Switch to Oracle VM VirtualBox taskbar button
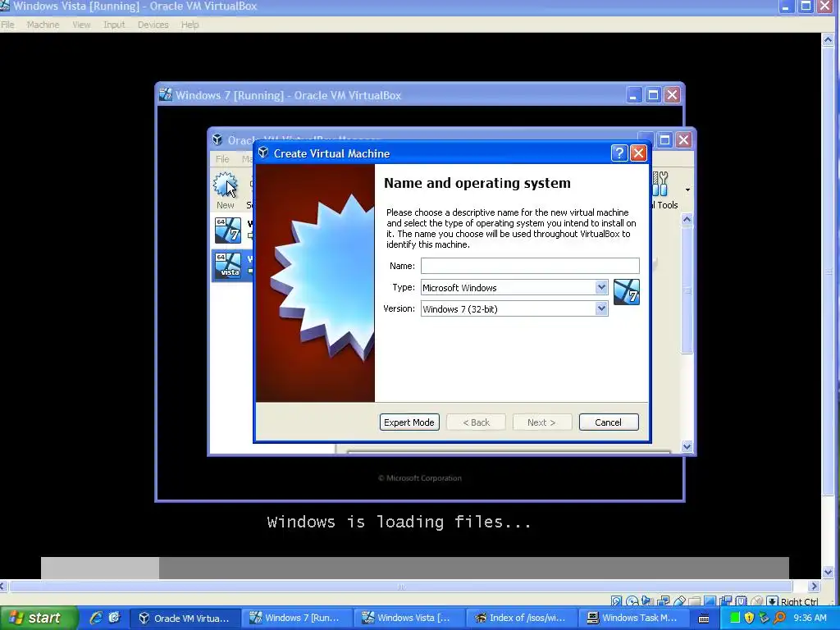 coord(184,618)
